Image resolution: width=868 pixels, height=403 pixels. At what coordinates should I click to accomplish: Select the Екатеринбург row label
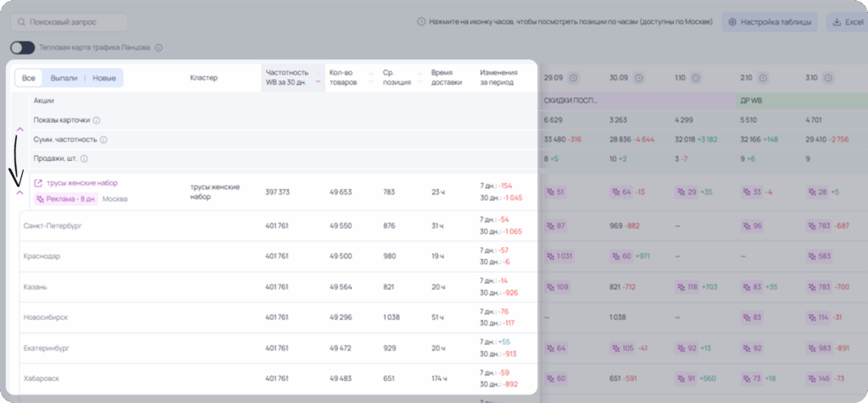click(x=47, y=348)
